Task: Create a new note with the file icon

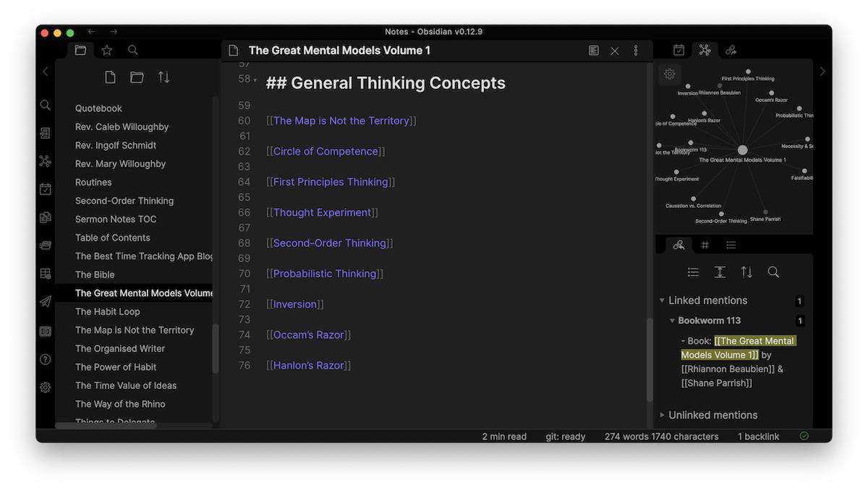Action: pyautogui.click(x=110, y=77)
